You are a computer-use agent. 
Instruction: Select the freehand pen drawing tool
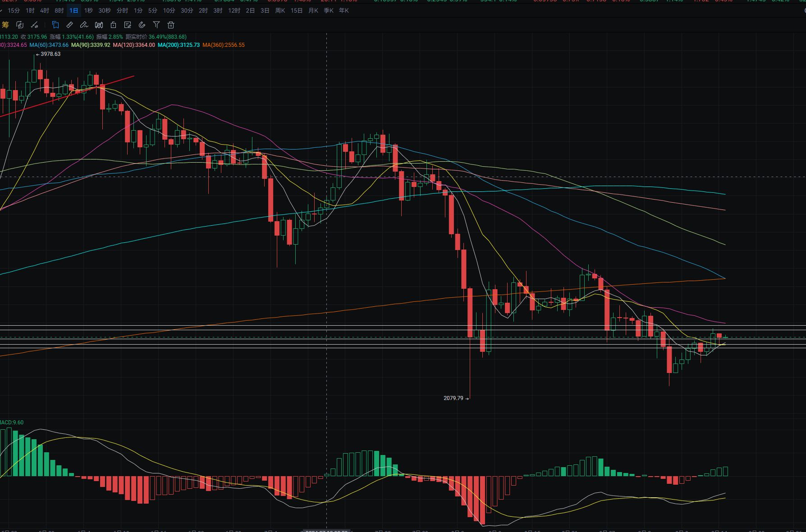point(84,25)
